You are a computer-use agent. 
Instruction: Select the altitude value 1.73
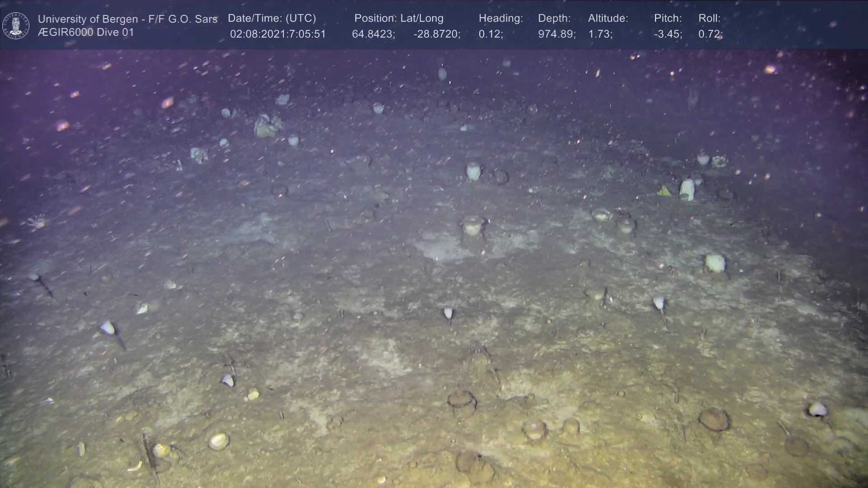tap(600, 34)
